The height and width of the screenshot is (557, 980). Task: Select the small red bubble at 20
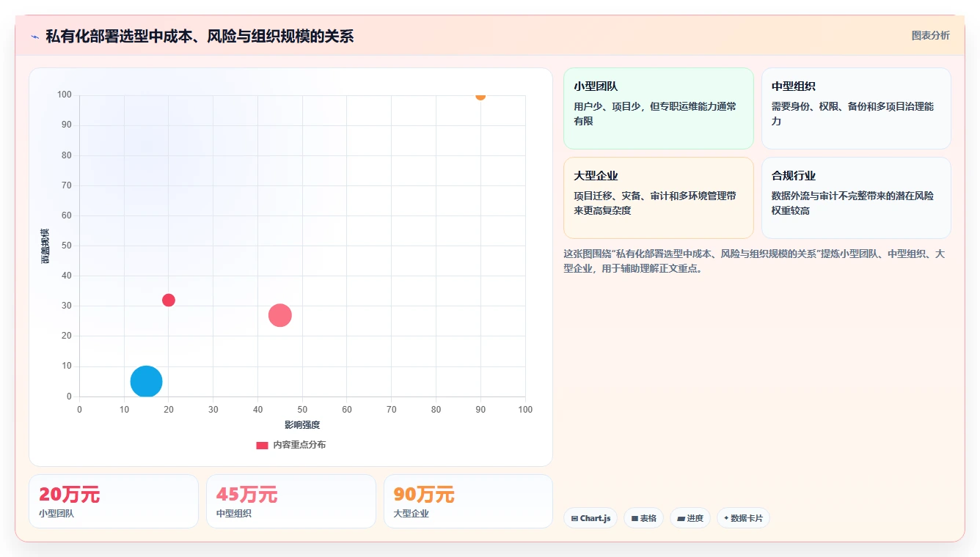point(169,300)
